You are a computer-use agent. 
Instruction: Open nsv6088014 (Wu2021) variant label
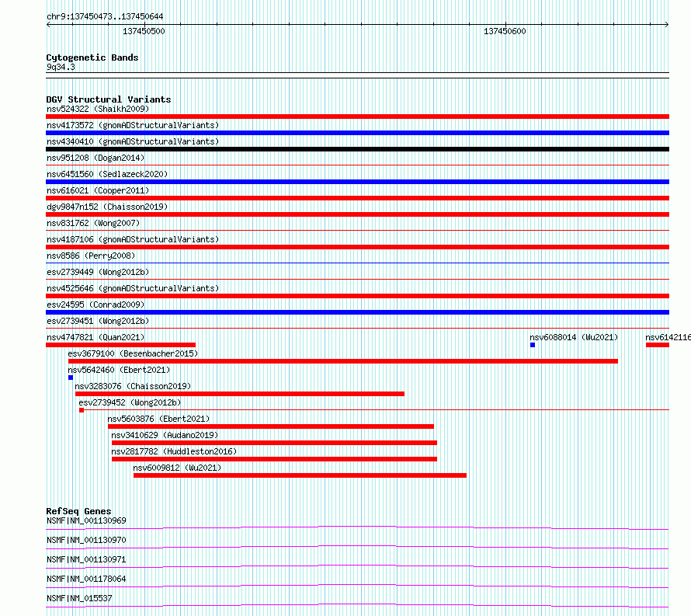(x=574, y=337)
